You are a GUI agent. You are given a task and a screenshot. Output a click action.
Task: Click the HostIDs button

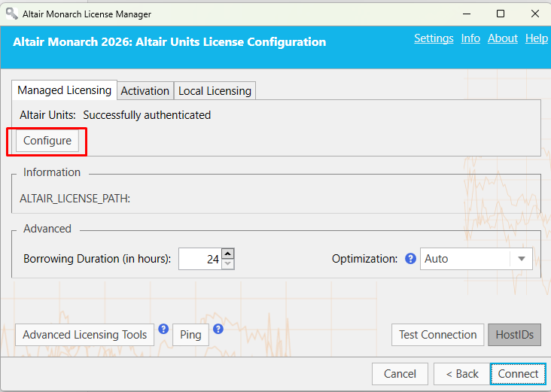514,335
